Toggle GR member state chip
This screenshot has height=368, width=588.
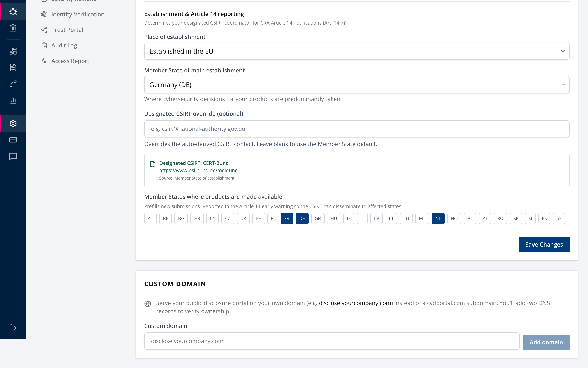(x=317, y=218)
